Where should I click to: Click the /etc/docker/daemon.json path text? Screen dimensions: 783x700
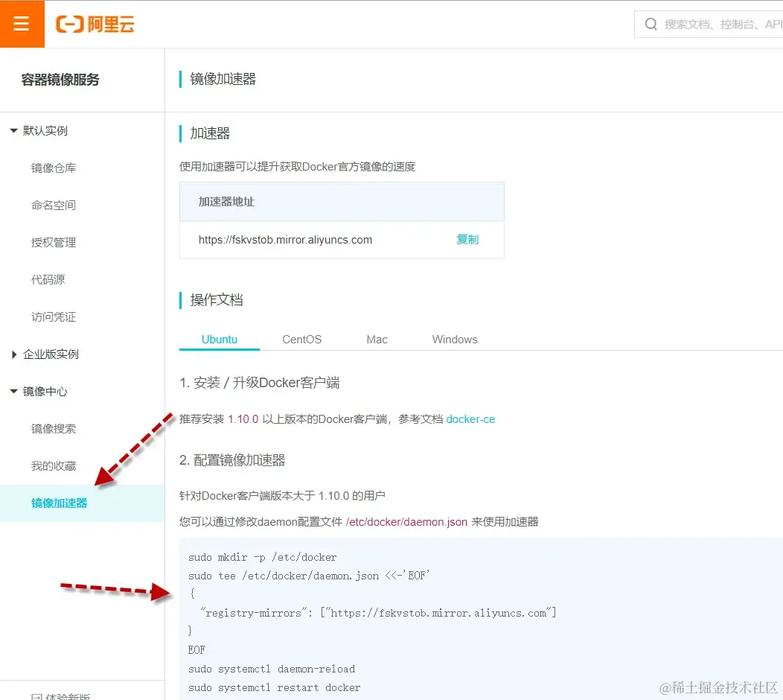pos(406,522)
